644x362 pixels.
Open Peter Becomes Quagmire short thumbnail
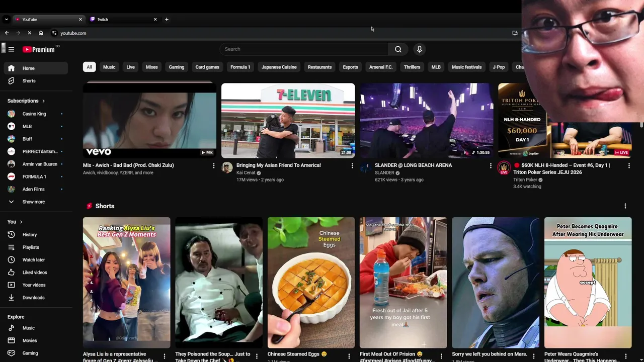coord(588,283)
